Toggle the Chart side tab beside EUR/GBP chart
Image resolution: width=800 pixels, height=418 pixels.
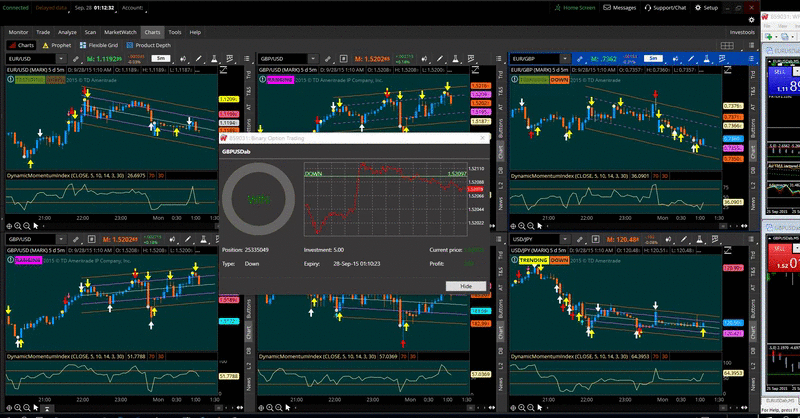click(753, 152)
